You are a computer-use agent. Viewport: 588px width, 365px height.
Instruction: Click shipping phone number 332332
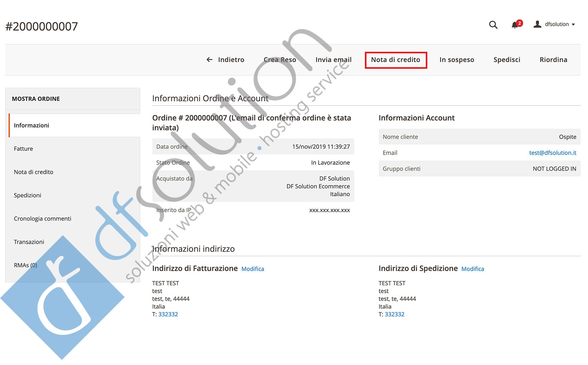pos(395,314)
